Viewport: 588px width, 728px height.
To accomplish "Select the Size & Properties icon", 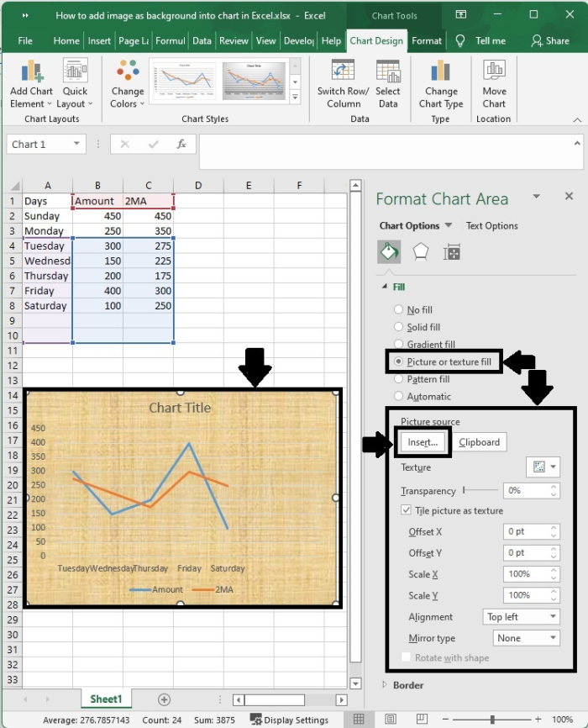I will (452, 252).
